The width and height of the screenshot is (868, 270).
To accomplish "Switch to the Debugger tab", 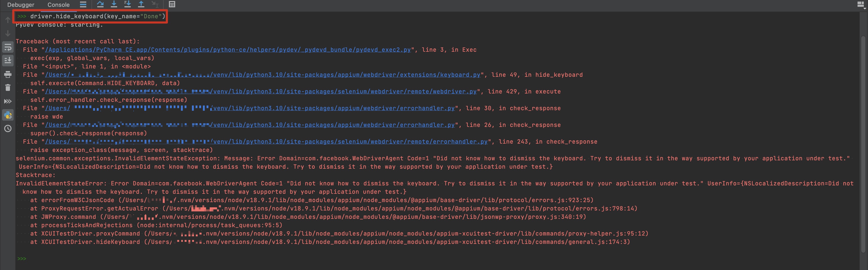I will (x=21, y=5).
